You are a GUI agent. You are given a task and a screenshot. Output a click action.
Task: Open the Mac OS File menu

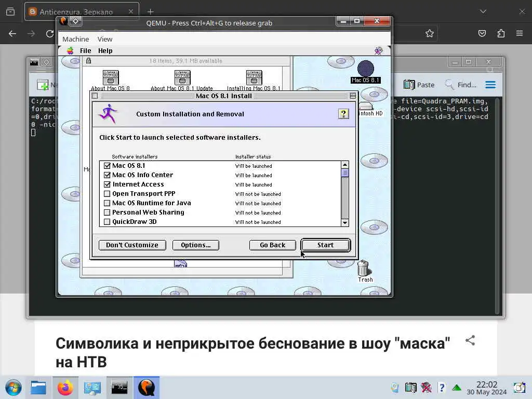[86, 50]
